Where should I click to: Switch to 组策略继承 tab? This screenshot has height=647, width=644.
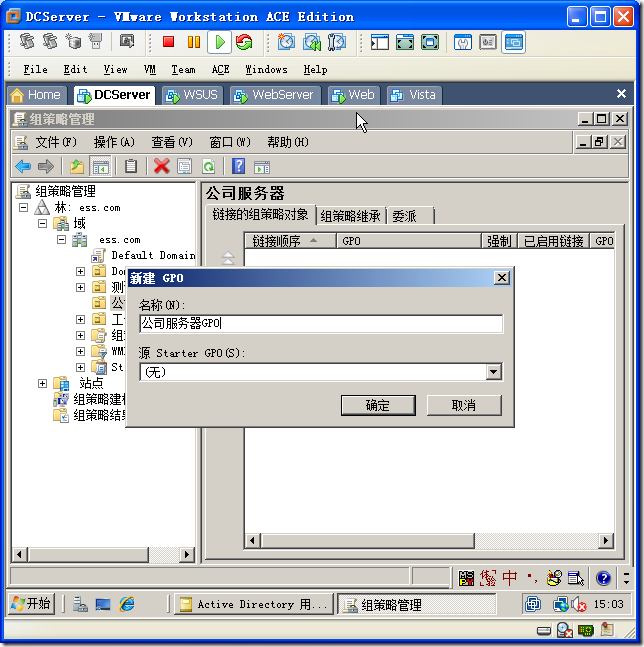click(x=351, y=216)
